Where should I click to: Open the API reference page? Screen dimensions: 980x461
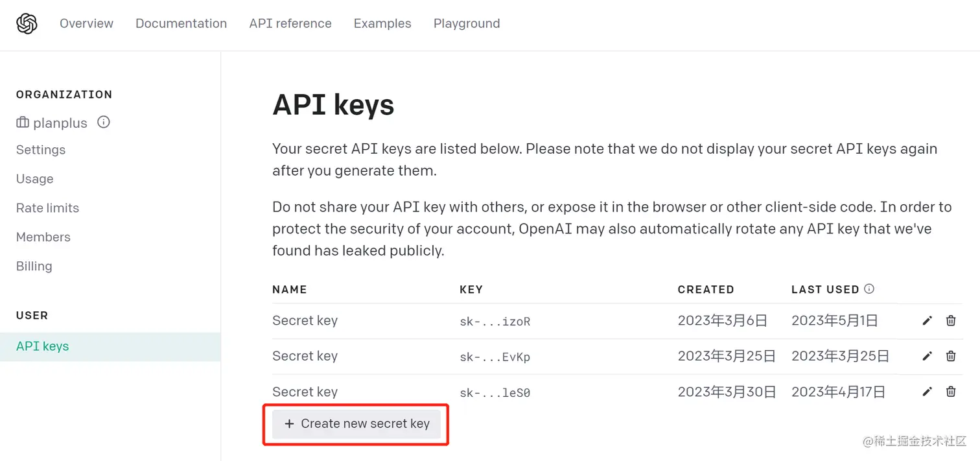click(x=290, y=23)
